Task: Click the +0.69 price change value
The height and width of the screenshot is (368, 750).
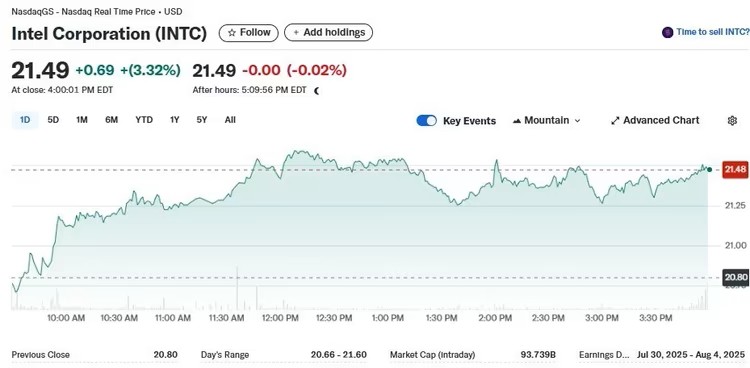Action: (95, 70)
